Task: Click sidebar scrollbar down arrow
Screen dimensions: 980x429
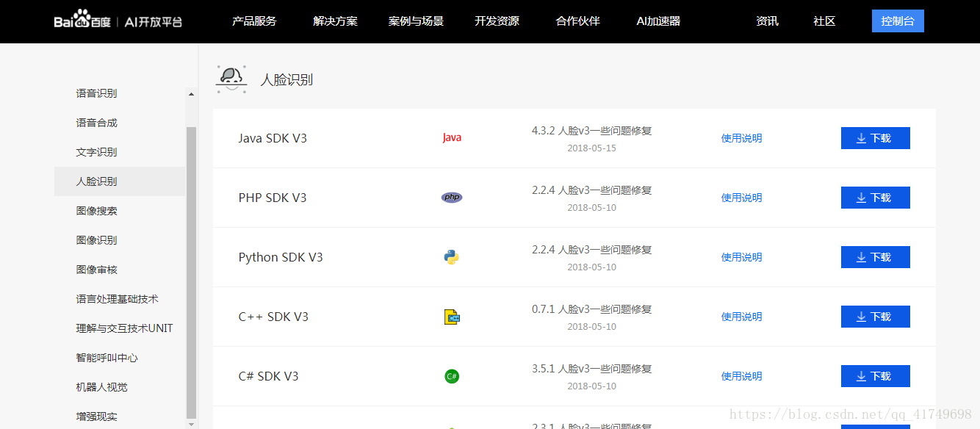Action: pyautogui.click(x=192, y=424)
